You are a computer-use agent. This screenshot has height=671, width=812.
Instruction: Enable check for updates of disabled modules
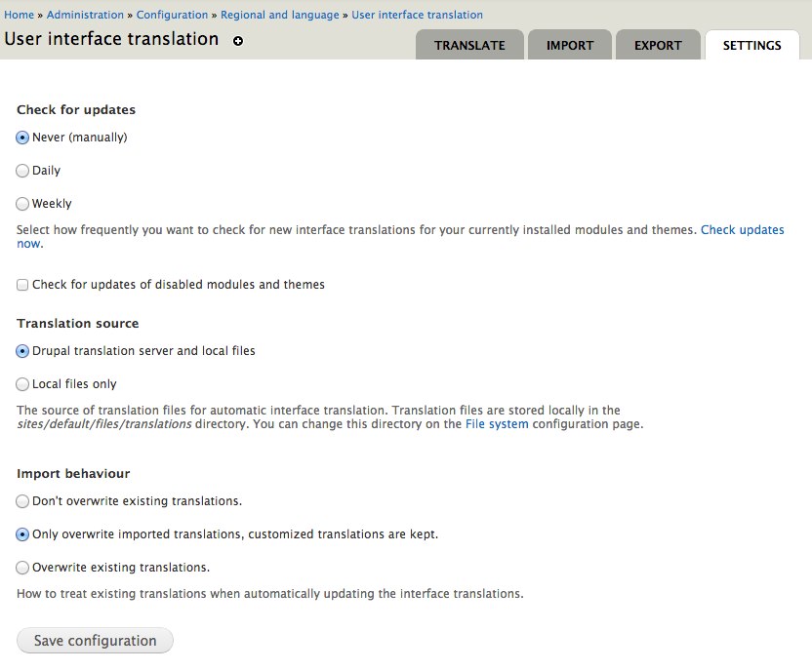click(22, 285)
